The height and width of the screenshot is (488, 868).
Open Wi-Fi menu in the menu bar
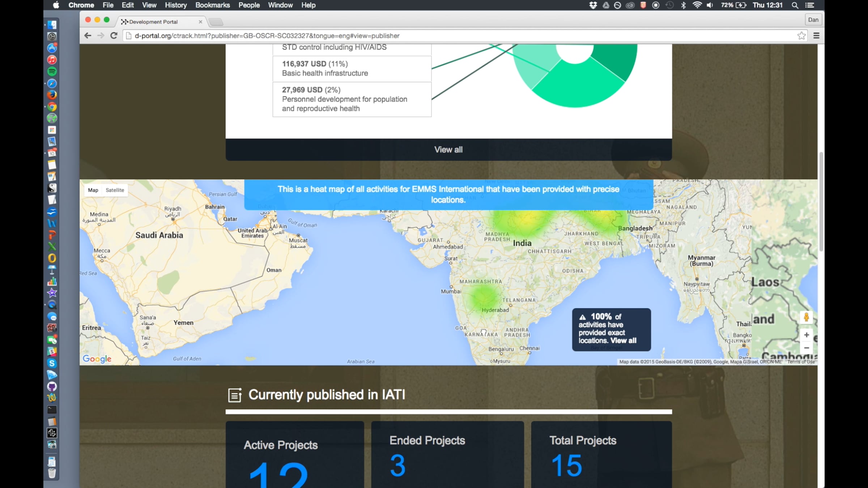[697, 5]
